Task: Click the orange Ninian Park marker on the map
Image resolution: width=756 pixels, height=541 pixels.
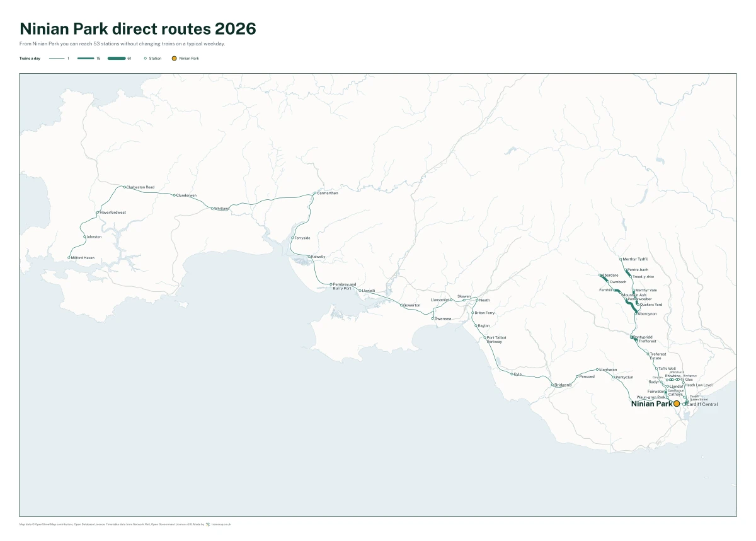Action: coord(677,404)
